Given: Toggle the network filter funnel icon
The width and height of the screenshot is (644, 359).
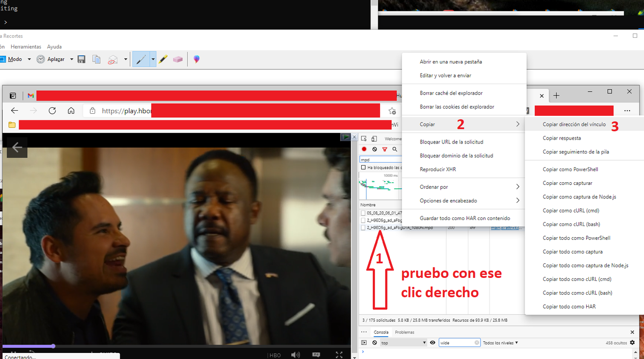Looking at the screenshot, I should 385,150.
